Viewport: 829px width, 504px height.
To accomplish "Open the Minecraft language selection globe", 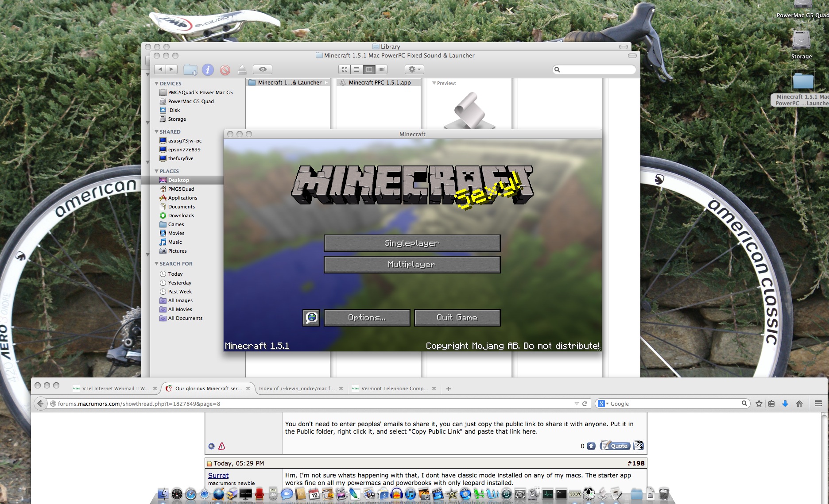I will (311, 317).
